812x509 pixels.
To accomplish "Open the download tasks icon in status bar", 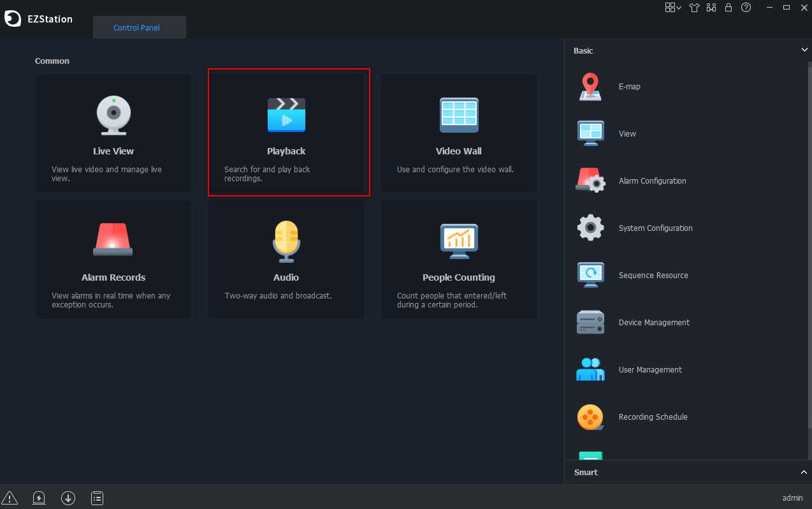I will coord(68,498).
